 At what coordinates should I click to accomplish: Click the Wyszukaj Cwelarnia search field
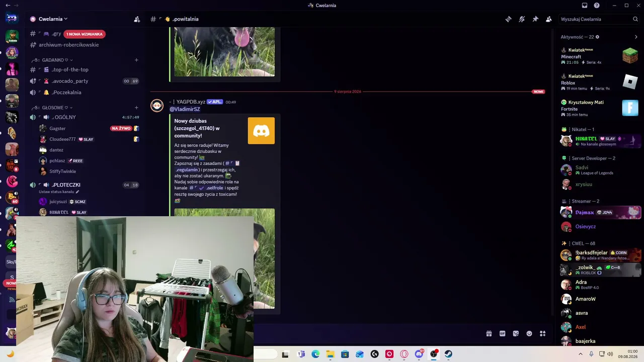pos(599,19)
